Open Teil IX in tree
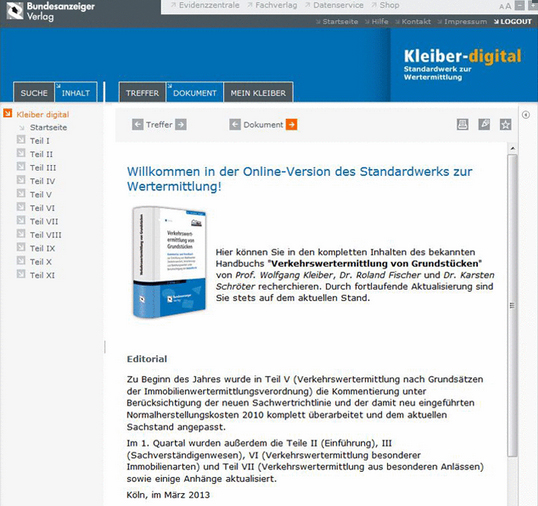Image resolution: width=538 pixels, height=506 pixels. pos(42,248)
